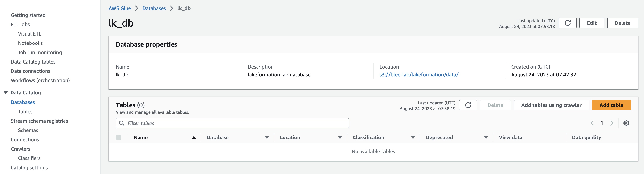Open Data connections
Image resolution: width=644 pixels, height=174 pixels.
point(30,71)
